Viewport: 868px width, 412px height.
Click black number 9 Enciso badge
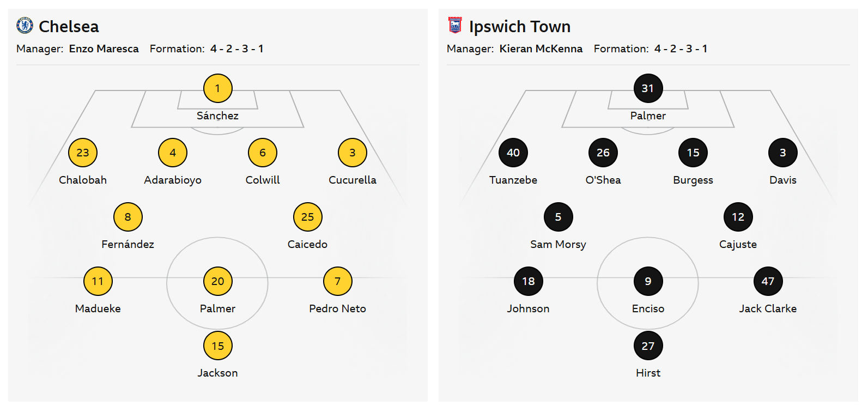point(648,281)
